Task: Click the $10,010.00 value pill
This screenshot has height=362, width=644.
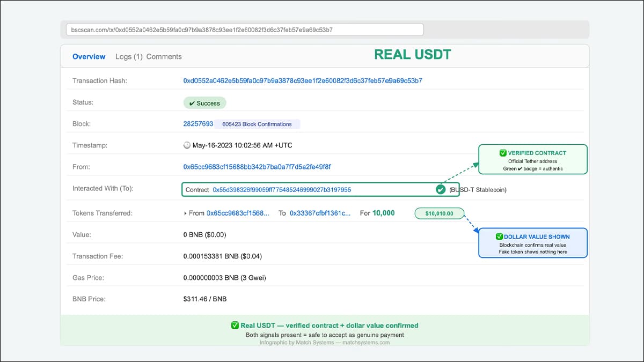Action: [x=439, y=213]
